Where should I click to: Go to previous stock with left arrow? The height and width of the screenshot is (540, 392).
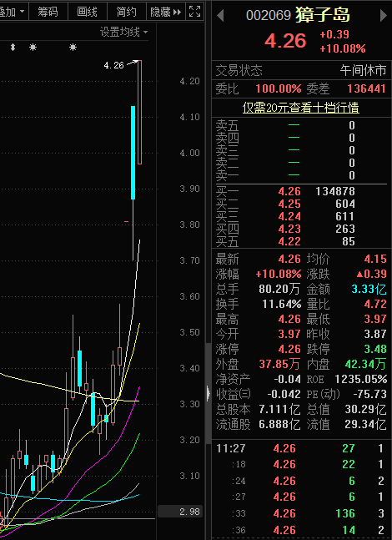pyautogui.click(x=220, y=16)
